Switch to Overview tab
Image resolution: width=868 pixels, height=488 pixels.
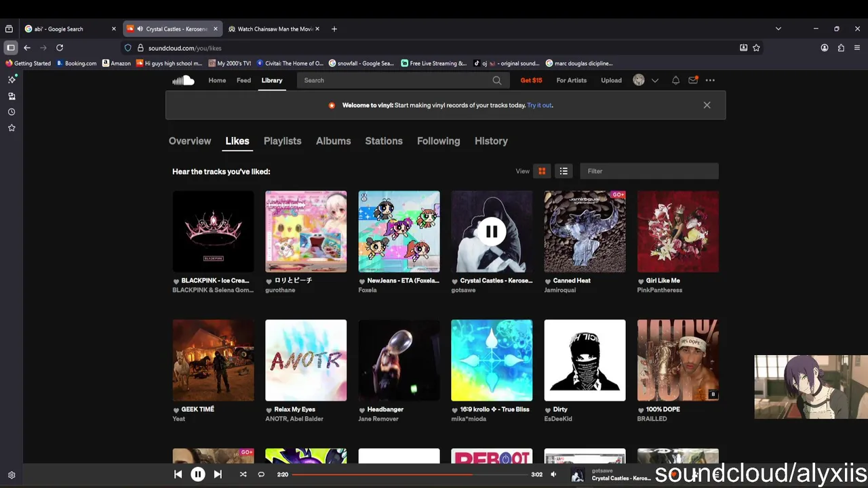coord(190,141)
